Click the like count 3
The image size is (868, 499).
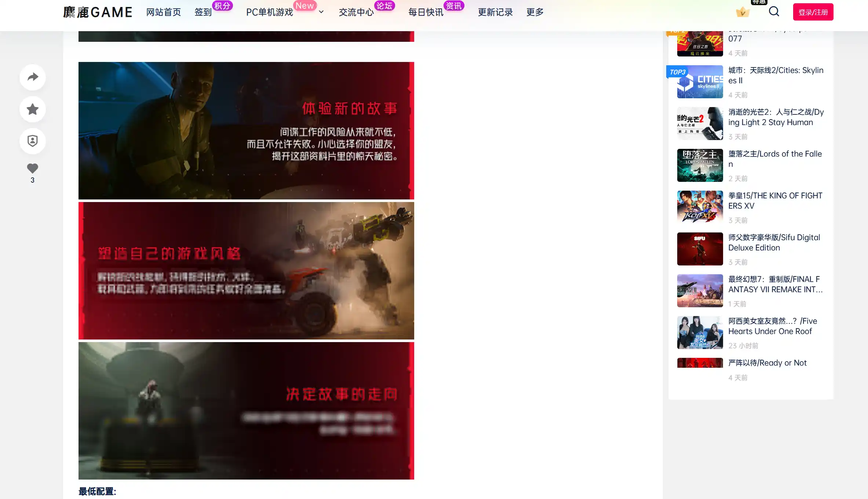33,180
